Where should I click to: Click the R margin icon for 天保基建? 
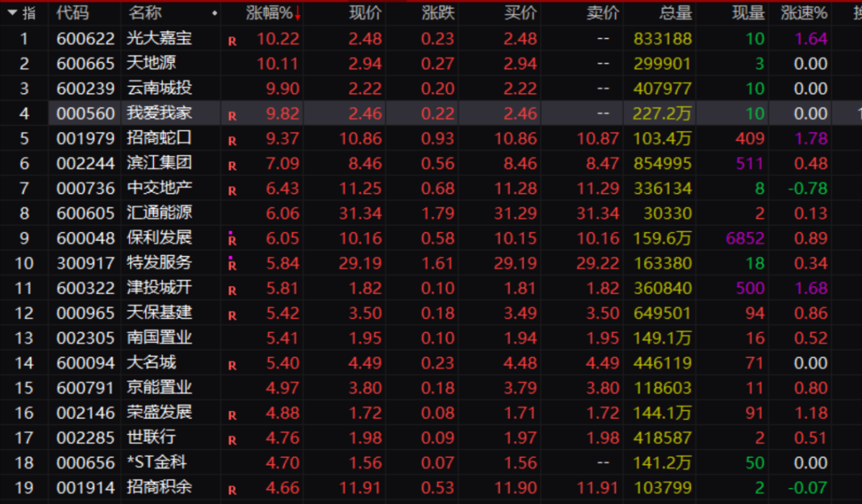[x=232, y=315]
